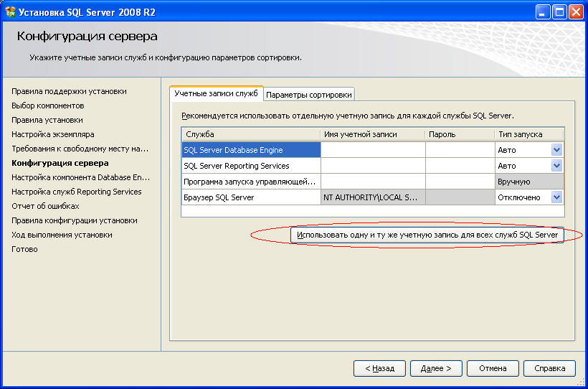Click Выбор компонентов step in sidebar

pyautogui.click(x=47, y=106)
